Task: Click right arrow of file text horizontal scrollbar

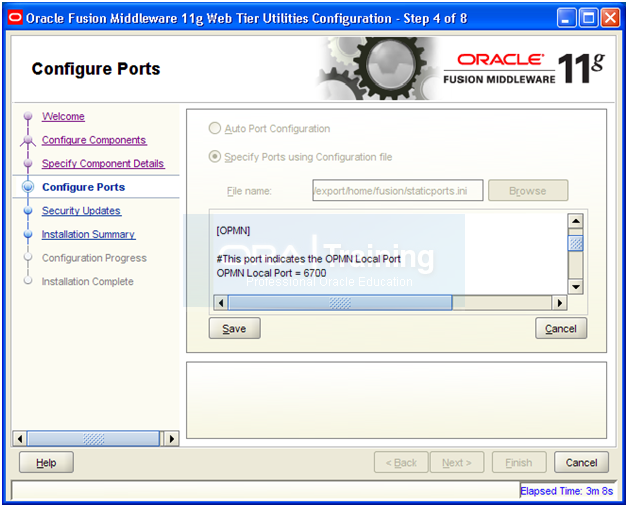Action: coord(560,303)
